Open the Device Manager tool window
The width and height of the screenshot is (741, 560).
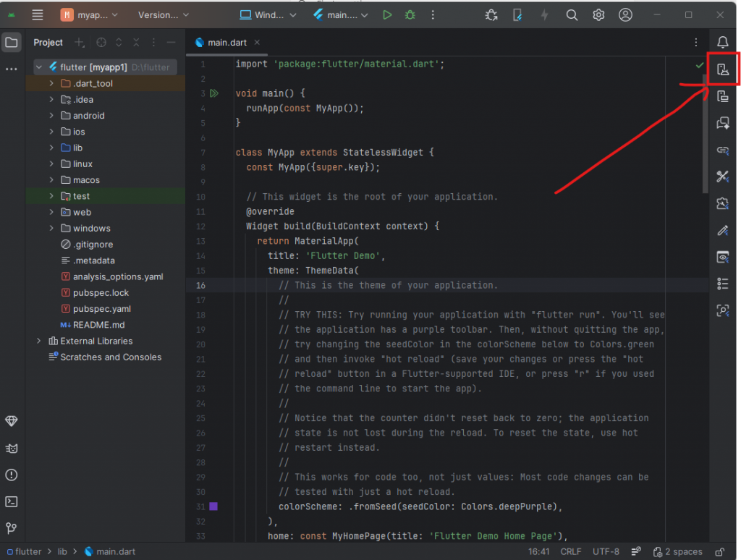pyautogui.click(x=722, y=69)
